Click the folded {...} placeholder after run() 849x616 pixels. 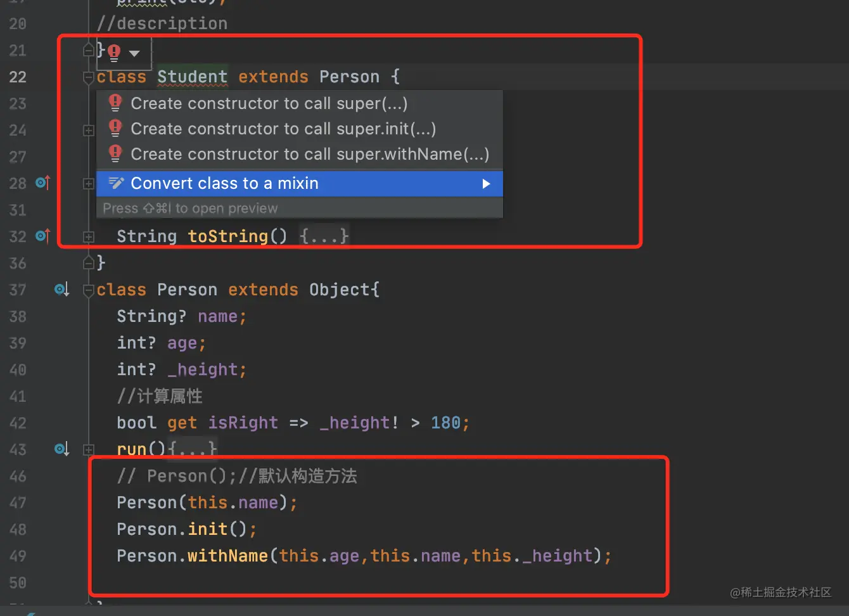[x=193, y=449]
